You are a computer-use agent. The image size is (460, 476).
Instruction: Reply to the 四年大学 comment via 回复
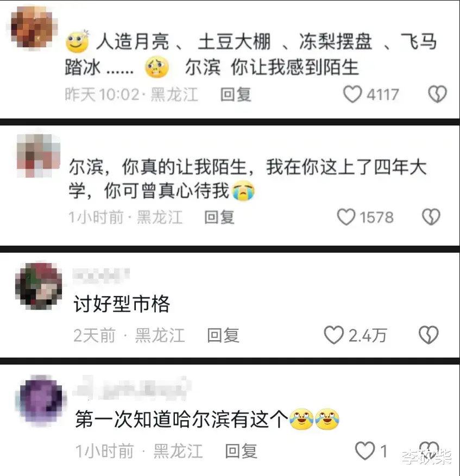point(219,217)
